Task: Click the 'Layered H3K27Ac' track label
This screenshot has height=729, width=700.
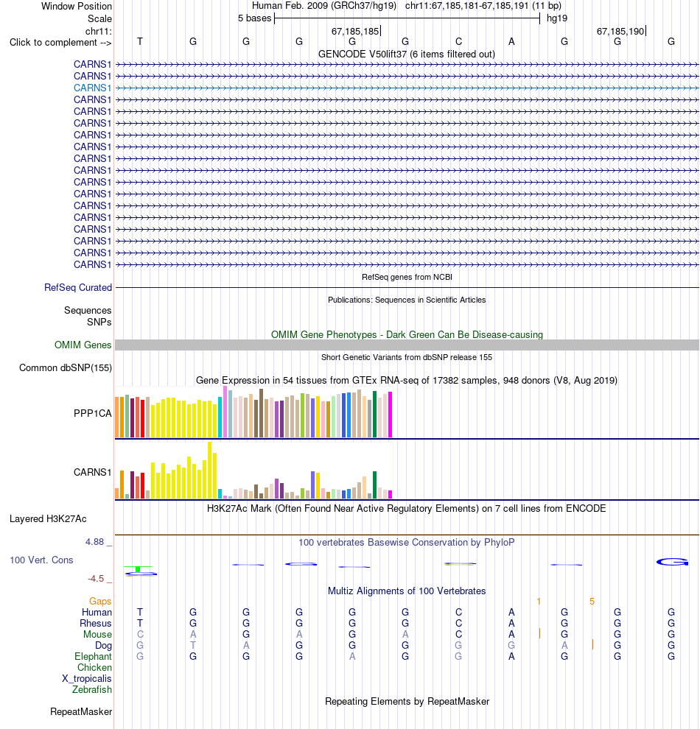Action: (x=48, y=519)
